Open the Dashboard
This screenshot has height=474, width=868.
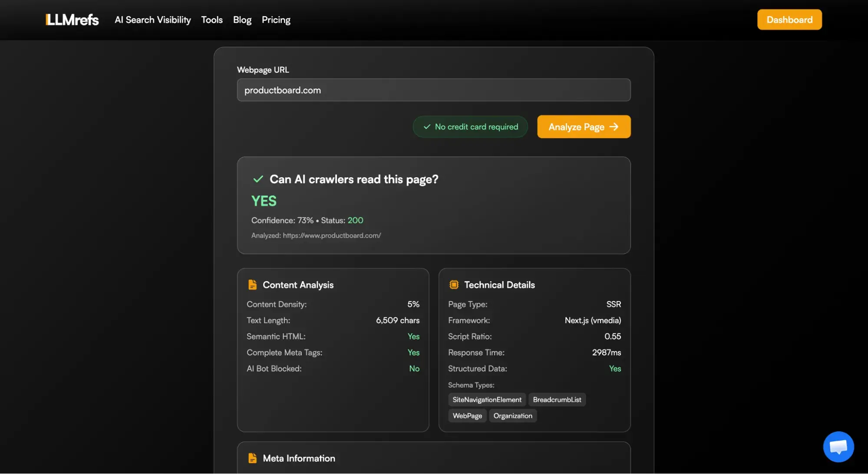[x=789, y=20]
